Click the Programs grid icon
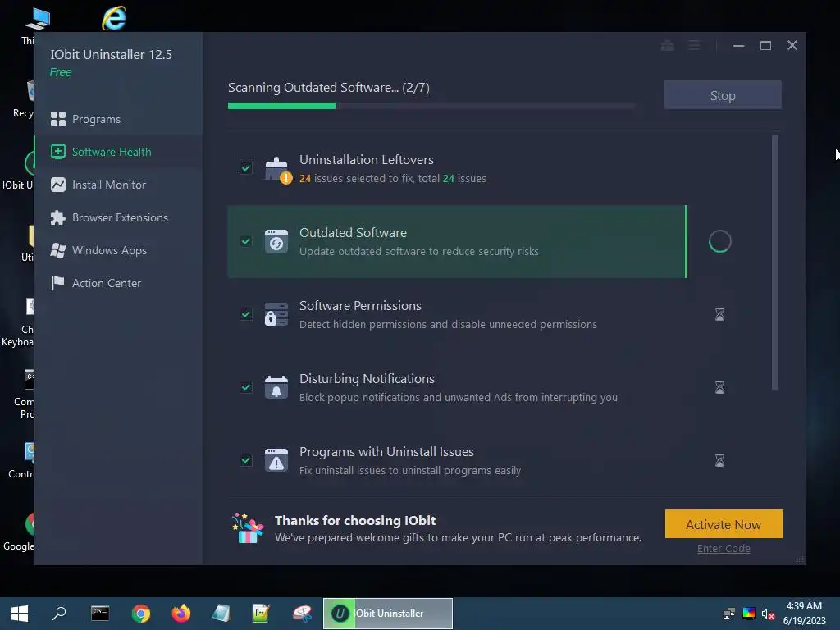Image resolution: width=840 pixels, height=630 pixels. click(x=58, y=119)
